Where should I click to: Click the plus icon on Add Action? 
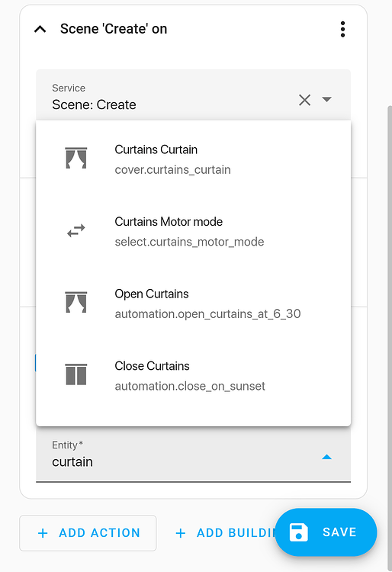pos(43,533)
